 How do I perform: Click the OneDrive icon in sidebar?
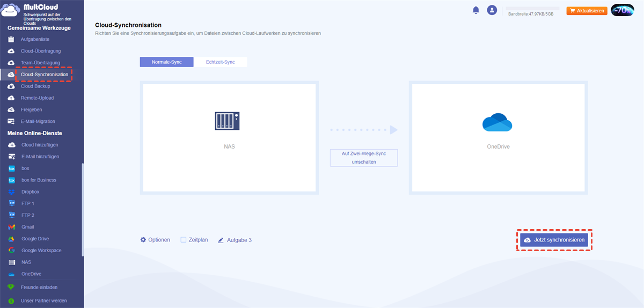[x=11, y=274]
